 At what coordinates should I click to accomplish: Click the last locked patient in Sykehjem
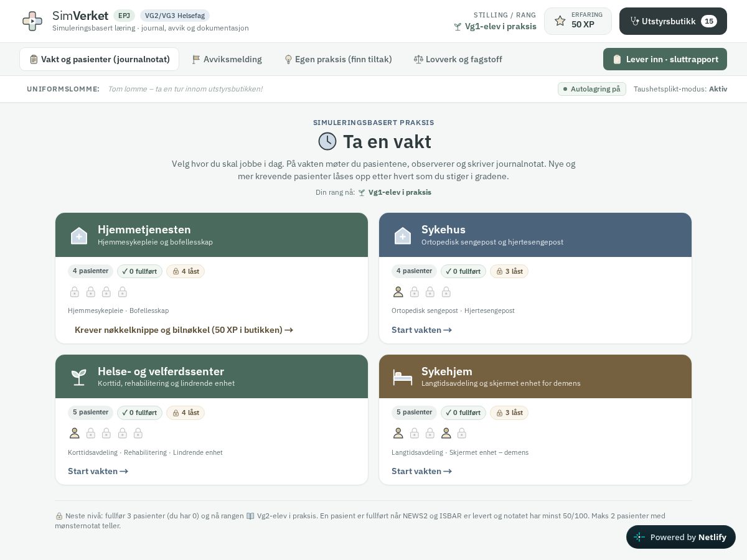point(462,433)
